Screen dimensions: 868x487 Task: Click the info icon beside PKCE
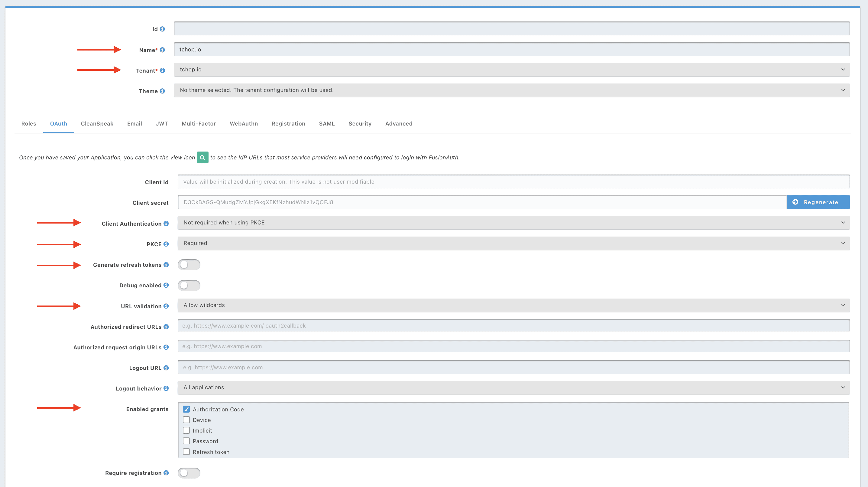(166, 244)
